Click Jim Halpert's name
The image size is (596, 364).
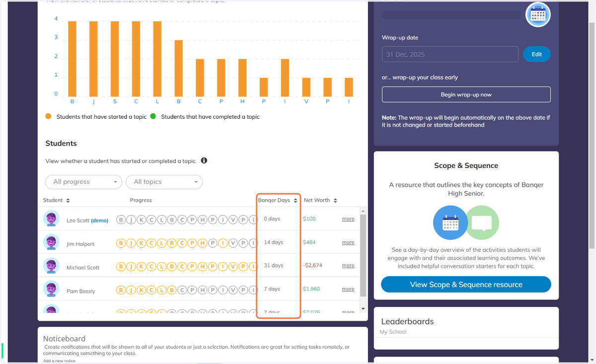[80, 244]
